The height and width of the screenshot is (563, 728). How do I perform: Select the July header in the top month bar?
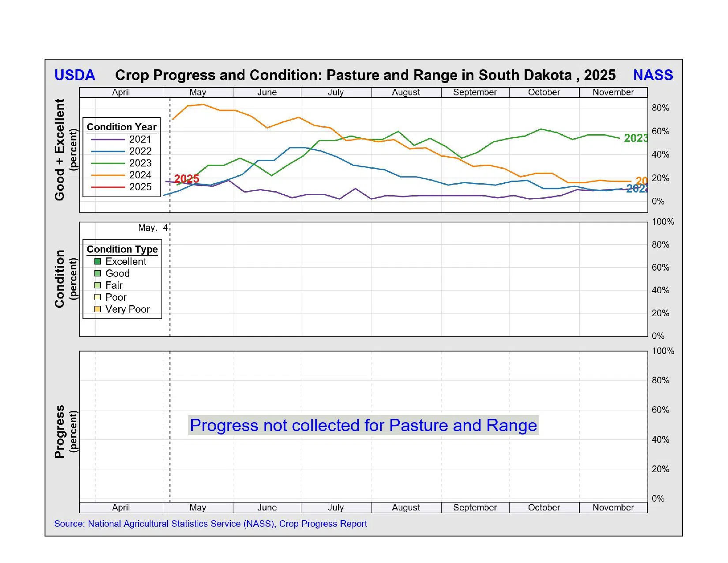[x=336, y=92]
